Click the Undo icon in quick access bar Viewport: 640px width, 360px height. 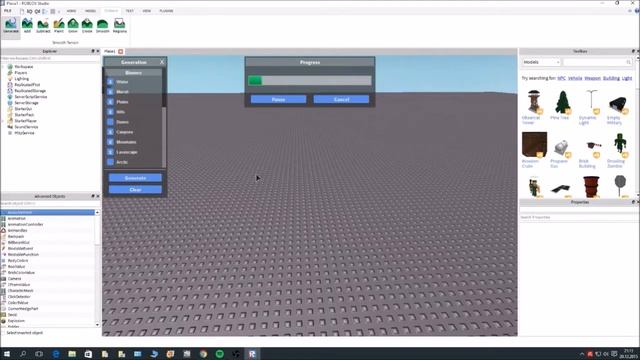pyautogui.click(x=30, y=11)
